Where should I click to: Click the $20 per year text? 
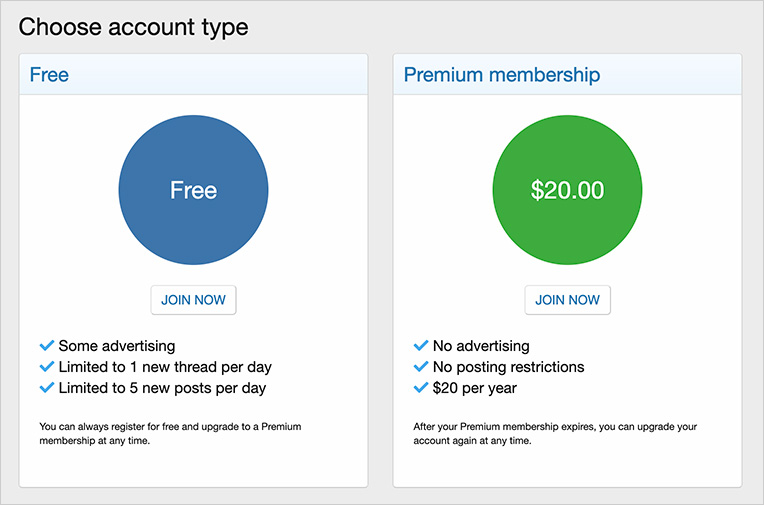(474, 388)
